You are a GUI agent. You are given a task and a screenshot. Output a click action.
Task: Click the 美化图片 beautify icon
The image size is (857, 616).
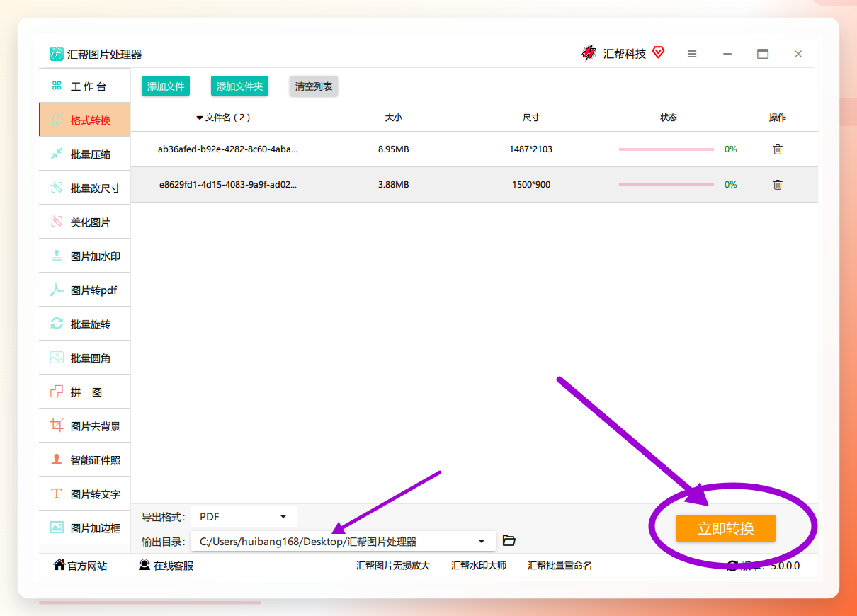pos(57,222)
